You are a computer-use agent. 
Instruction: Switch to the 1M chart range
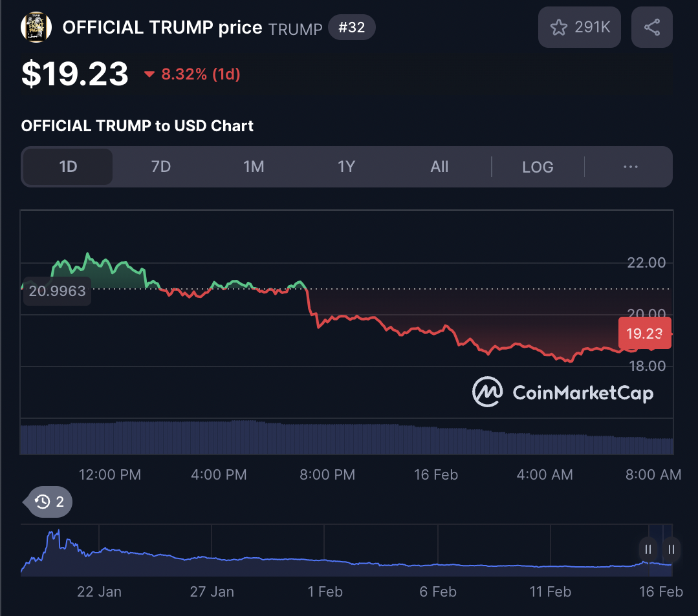[x=254, y=167]
